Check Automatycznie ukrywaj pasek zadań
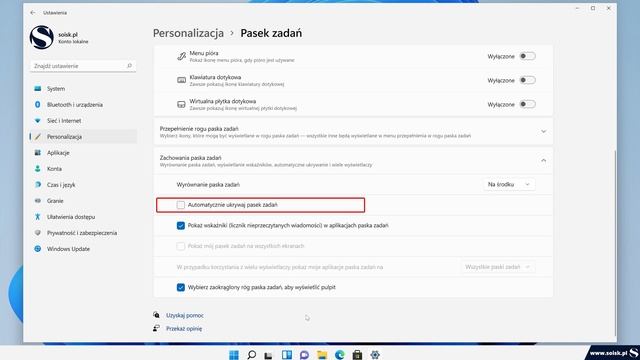The width and height of the screenshot is (640, 360). (x=181, y=205)
